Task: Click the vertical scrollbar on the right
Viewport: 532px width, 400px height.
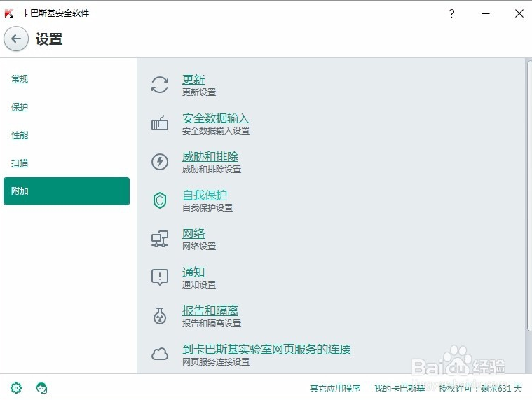Action: pyautogui.click(x=529, y=195)
